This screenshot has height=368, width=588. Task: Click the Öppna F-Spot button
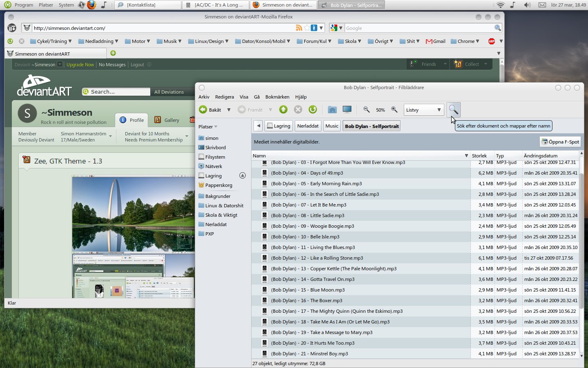(x=560, y=142)
